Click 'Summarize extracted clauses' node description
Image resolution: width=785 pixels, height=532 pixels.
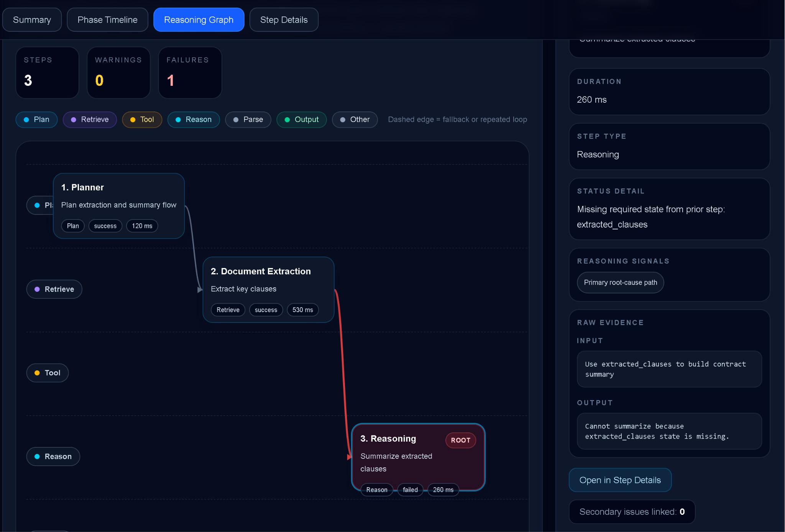point(396,462)
